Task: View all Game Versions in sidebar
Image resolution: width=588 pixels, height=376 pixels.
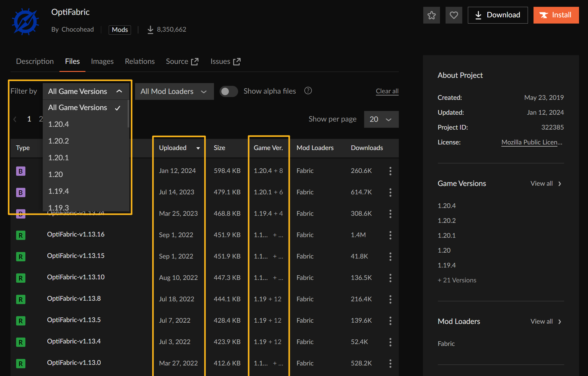Action: [x=546, y=184]
